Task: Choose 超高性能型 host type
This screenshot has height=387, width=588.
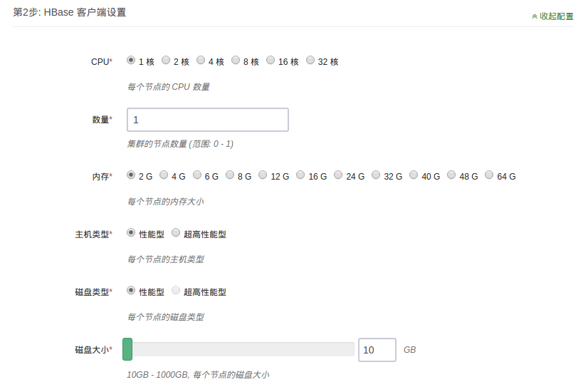Action: click(176, 233)
